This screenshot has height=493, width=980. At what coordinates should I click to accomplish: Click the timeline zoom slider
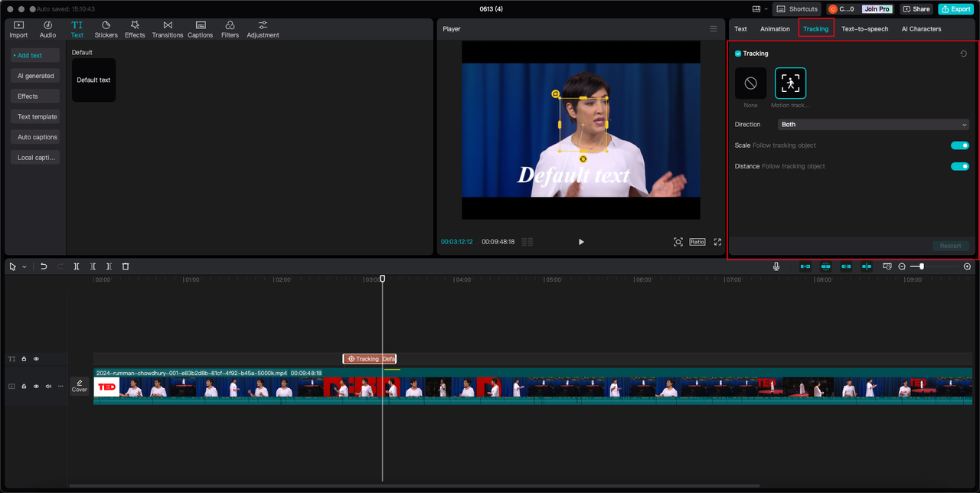[935, 266]
